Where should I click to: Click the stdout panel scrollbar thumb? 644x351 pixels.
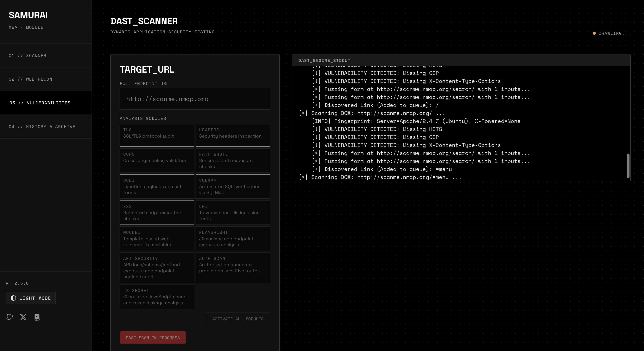point(628,166)
